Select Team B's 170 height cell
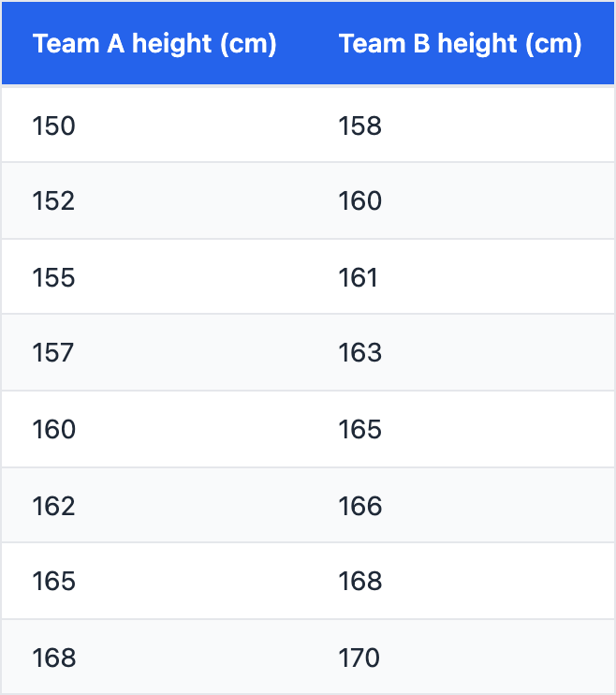 [x=360, y=658]
